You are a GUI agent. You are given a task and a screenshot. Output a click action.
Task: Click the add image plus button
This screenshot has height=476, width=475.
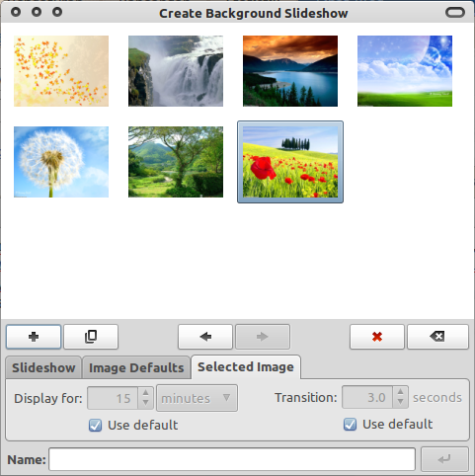click(x=34, y=337)
